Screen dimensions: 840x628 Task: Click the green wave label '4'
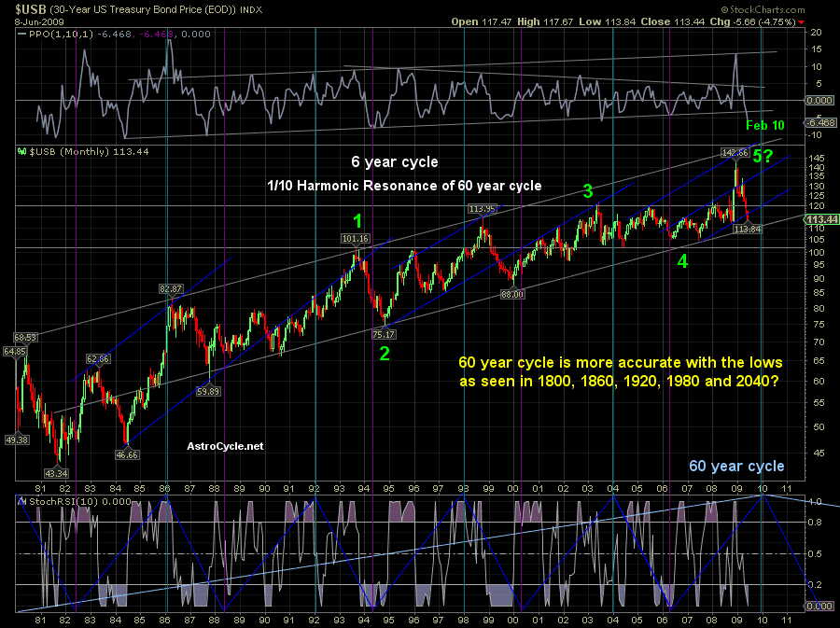point(682,261)
